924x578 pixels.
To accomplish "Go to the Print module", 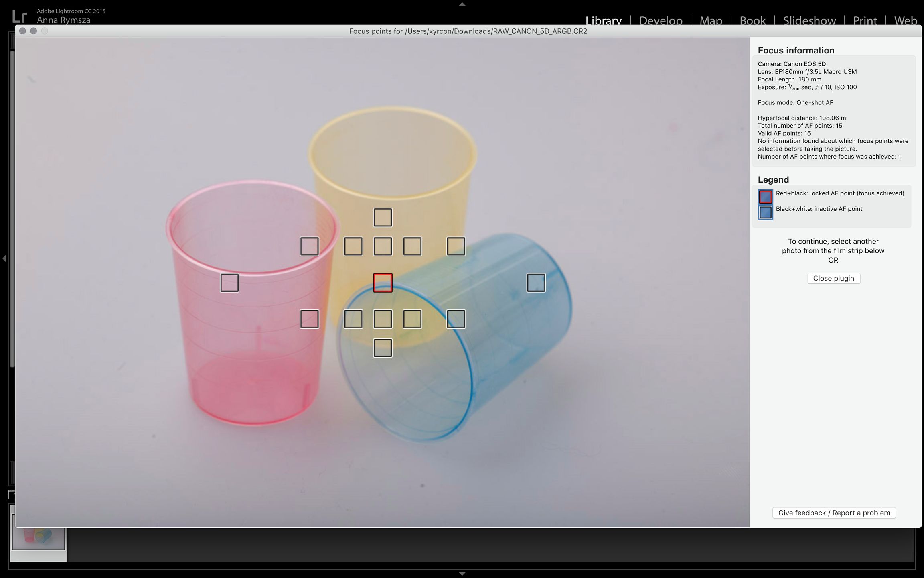I will (x=865, y=20).
